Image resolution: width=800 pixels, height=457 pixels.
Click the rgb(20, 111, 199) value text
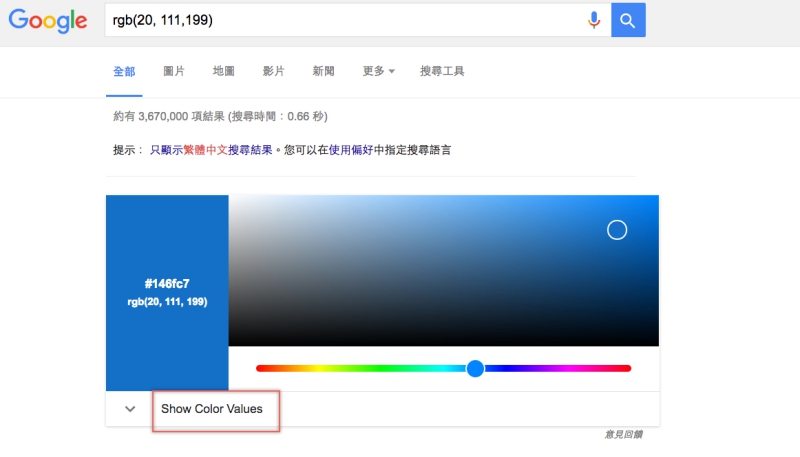[x=167, y=302]
